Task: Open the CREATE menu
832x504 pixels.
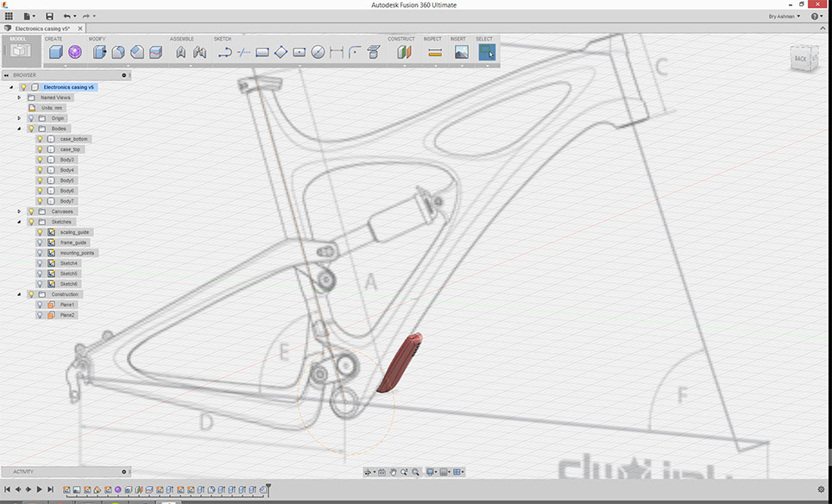Action: pyautogui.click(x=54, y=39)
